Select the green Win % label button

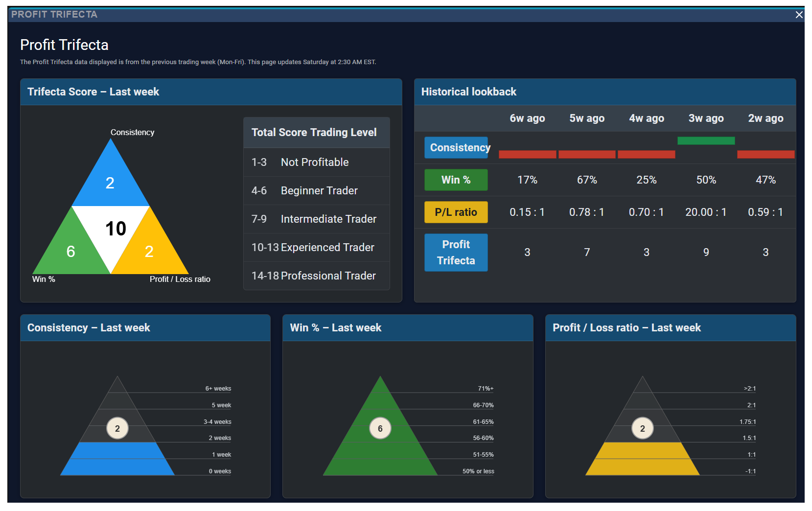(456, 180)
